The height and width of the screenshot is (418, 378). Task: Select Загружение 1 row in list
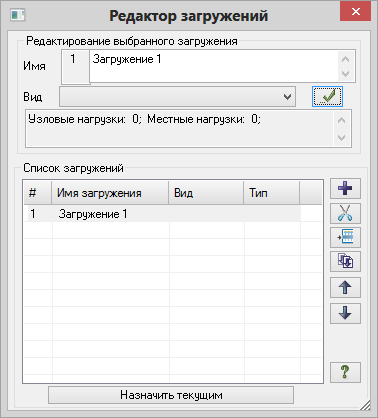162,214
